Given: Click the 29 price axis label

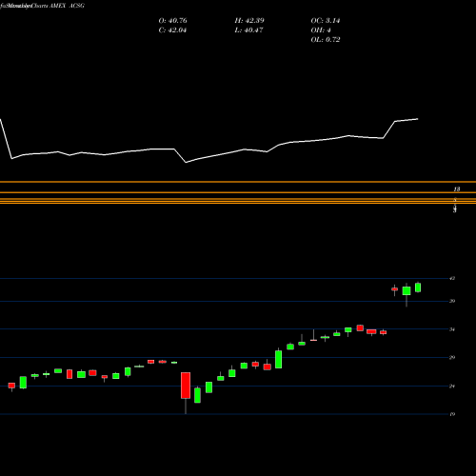Looking at the screenshot, I should pos(452,357).
